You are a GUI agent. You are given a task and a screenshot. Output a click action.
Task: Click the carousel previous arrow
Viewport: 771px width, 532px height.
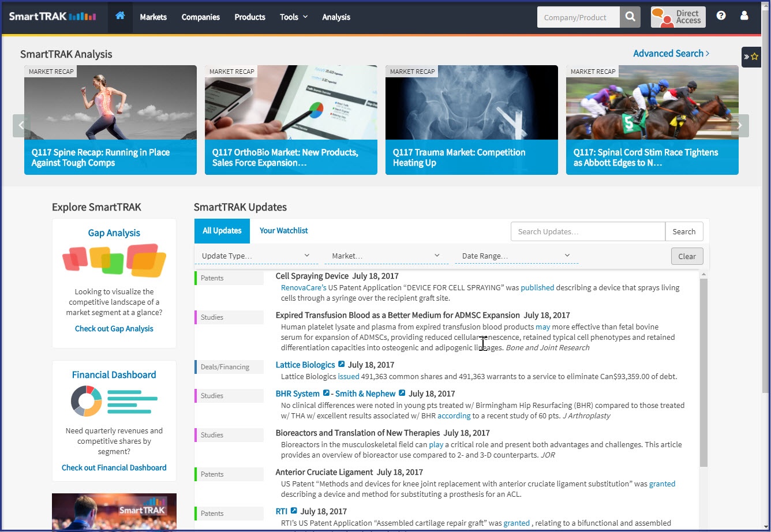21,125
